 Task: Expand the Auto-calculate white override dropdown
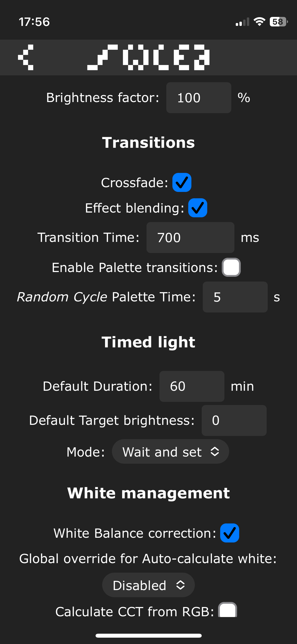148,585
